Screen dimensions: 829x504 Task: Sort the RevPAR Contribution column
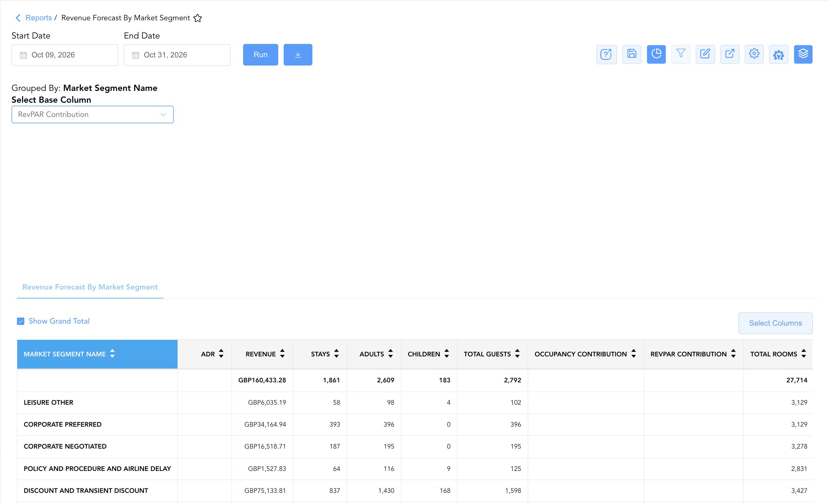(x=733, y=354)
